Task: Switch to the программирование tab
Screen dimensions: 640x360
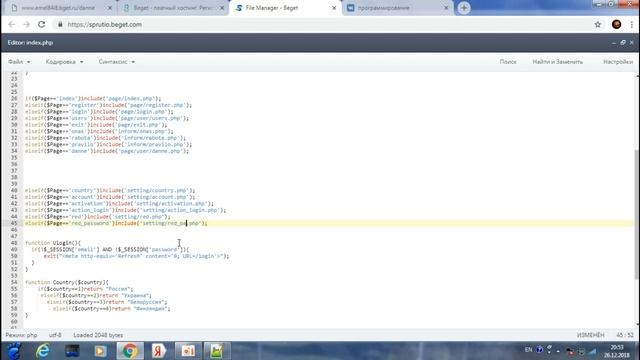Action: [x=397, y=8]
